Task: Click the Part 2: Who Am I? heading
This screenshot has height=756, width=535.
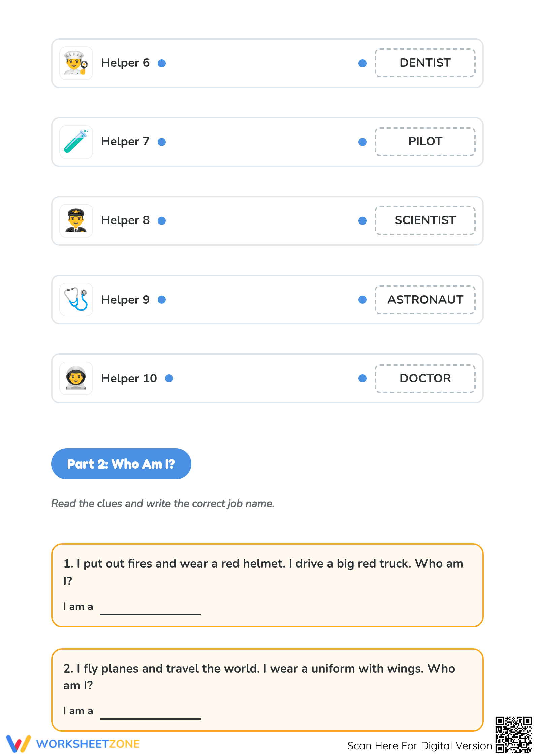Action: click(121, 464)
